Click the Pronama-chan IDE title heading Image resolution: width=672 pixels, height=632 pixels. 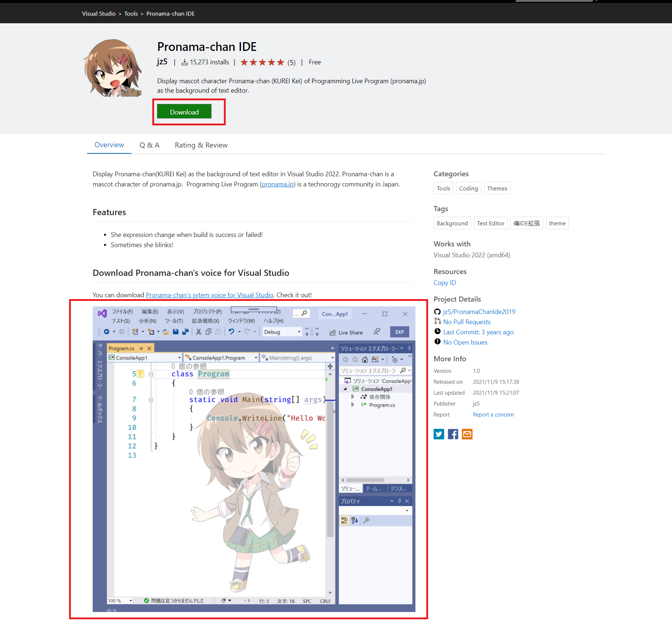coord(207,47)
